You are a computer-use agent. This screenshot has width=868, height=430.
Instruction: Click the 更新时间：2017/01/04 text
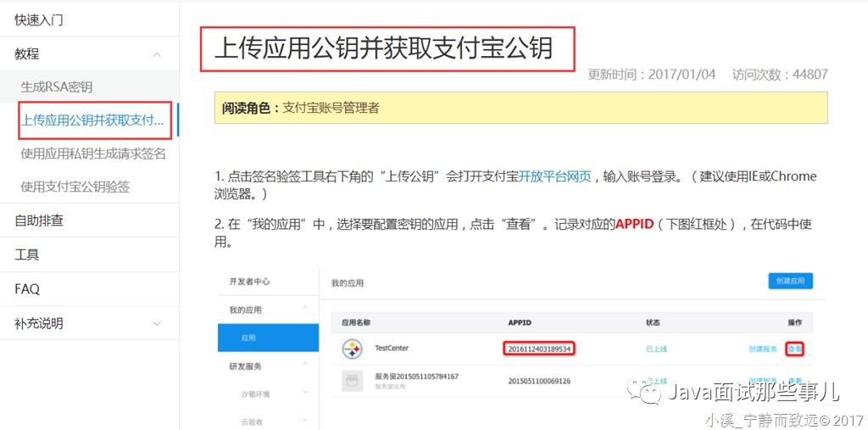(652, 74)
